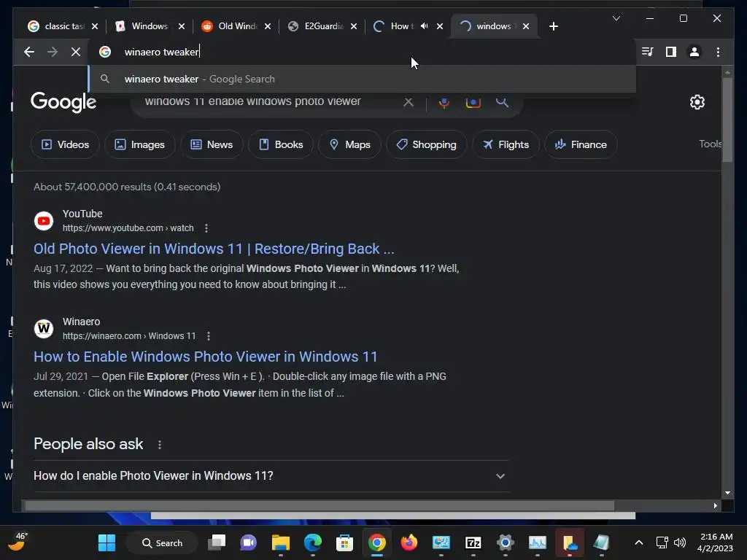Open Microsoft Store from taskbar
Image resolution: width=747 pixels, height=560 pixels.
(344, 542)
